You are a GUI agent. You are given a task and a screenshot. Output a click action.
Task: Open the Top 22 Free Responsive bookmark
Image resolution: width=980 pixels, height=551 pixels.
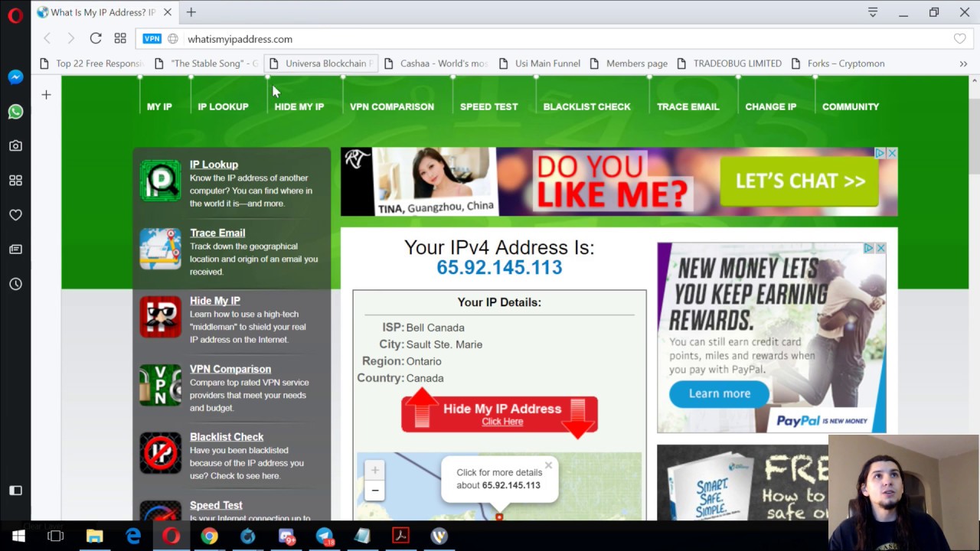pos(91,64)
